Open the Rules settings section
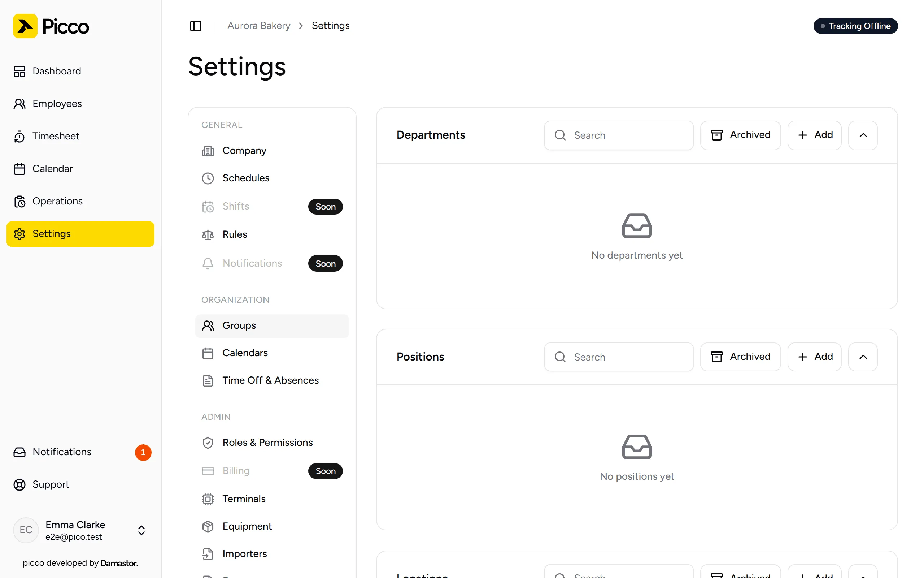924x578 pixels. click(272, 234)
